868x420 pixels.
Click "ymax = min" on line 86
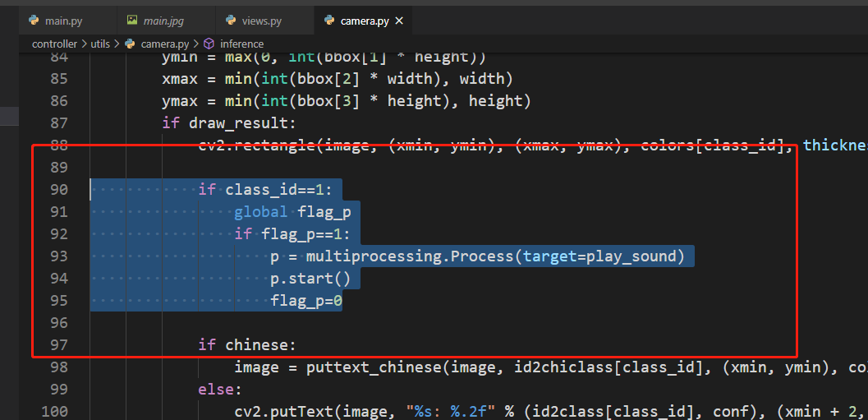pos(207,101)
